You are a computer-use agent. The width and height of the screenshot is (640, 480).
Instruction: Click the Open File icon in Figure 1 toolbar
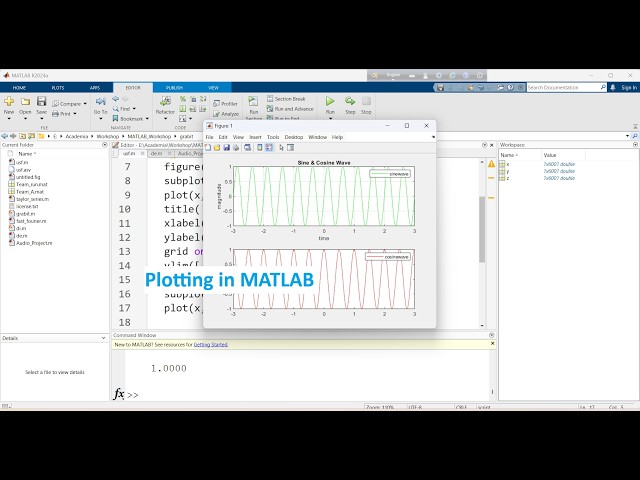point(217,148)
